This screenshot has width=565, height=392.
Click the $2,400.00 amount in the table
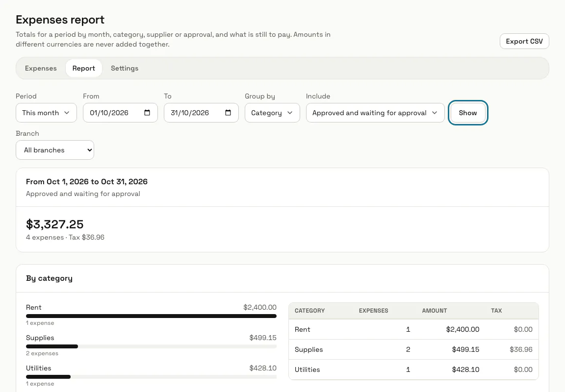click(462, 329)
